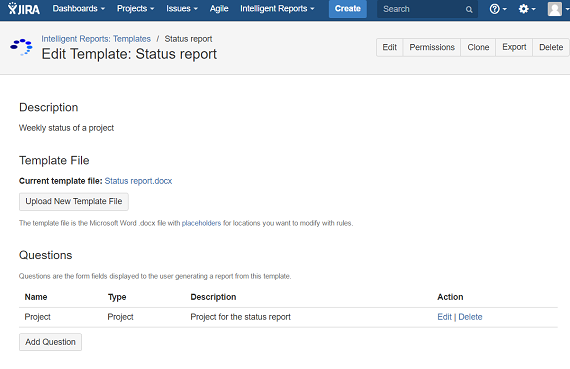Follow the placeholders help link
The image size is (570, 369).
point(201,223)
